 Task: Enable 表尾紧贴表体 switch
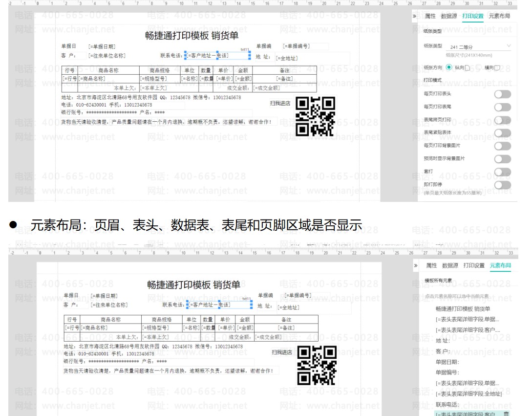[503, 133]
